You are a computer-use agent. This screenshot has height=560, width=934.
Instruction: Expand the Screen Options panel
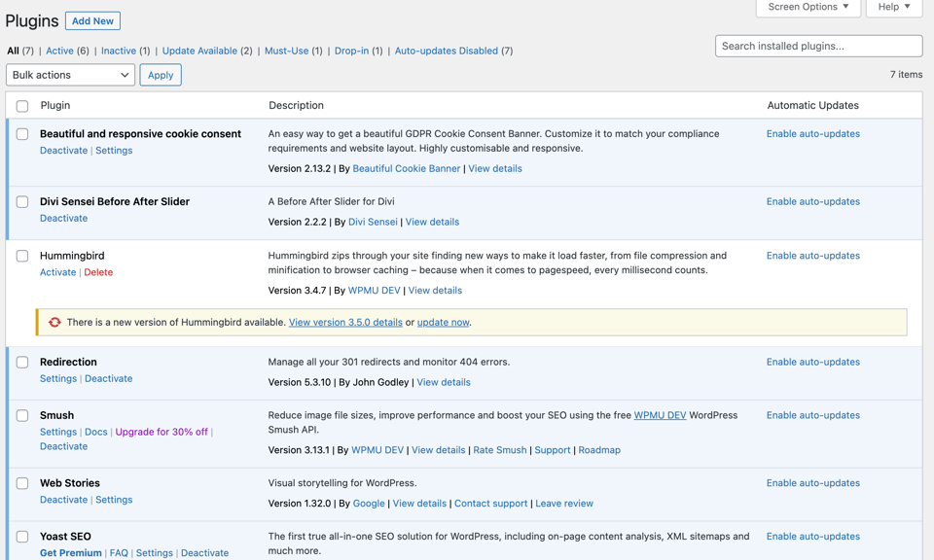tap(808, 7)
